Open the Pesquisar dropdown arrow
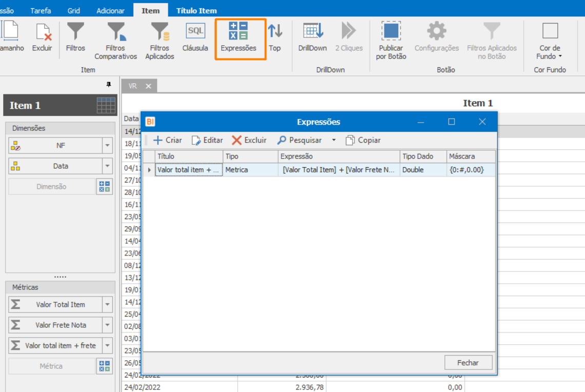This screenshot has height=392, width=585. click(x=334, y=140)
